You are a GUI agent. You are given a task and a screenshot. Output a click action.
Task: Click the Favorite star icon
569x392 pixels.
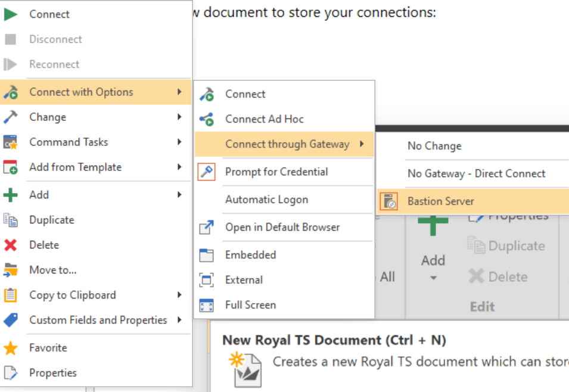pos(11,348)
